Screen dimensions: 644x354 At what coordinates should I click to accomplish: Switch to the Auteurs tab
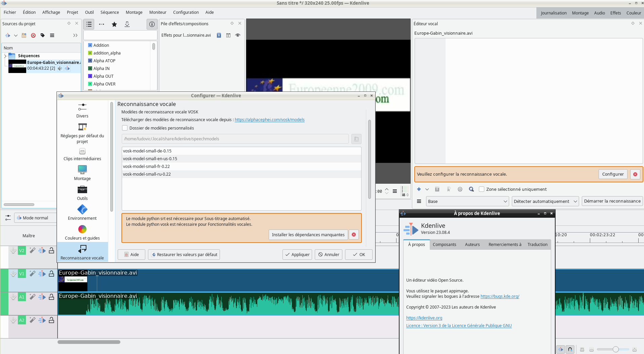(472, 245)
